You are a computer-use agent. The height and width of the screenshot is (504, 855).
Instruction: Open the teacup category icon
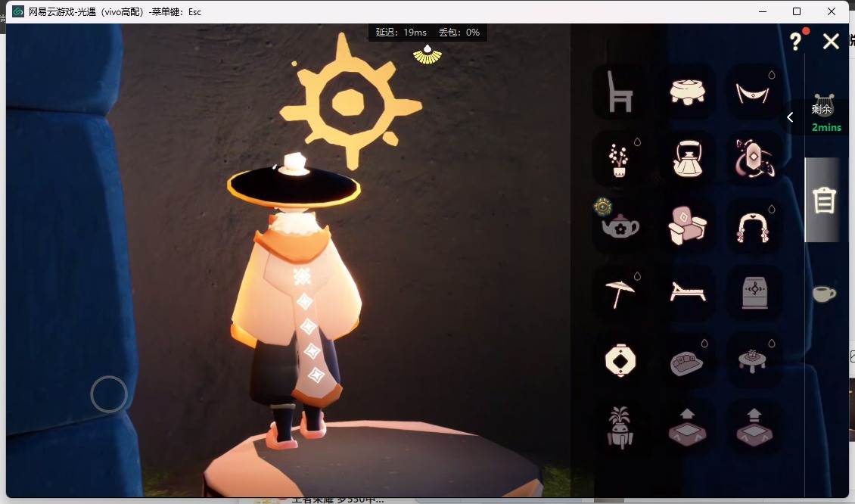point(824,294)
